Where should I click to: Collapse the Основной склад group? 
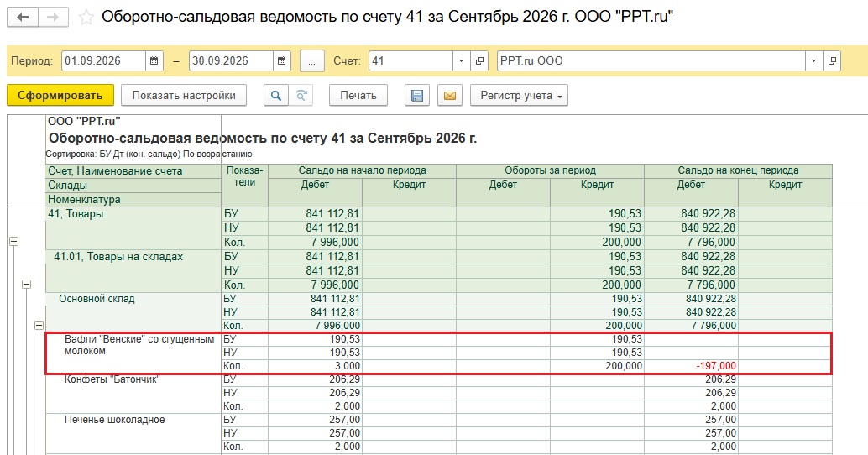coord(39,325)
